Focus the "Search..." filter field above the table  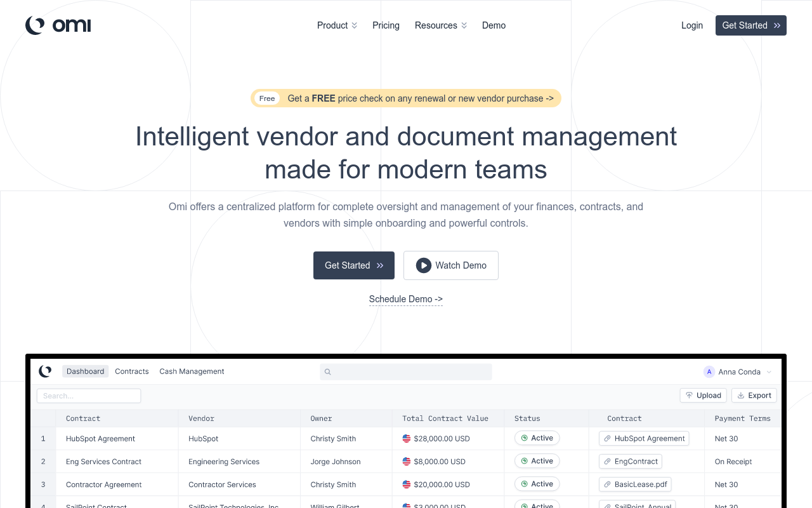click(89, 396)
